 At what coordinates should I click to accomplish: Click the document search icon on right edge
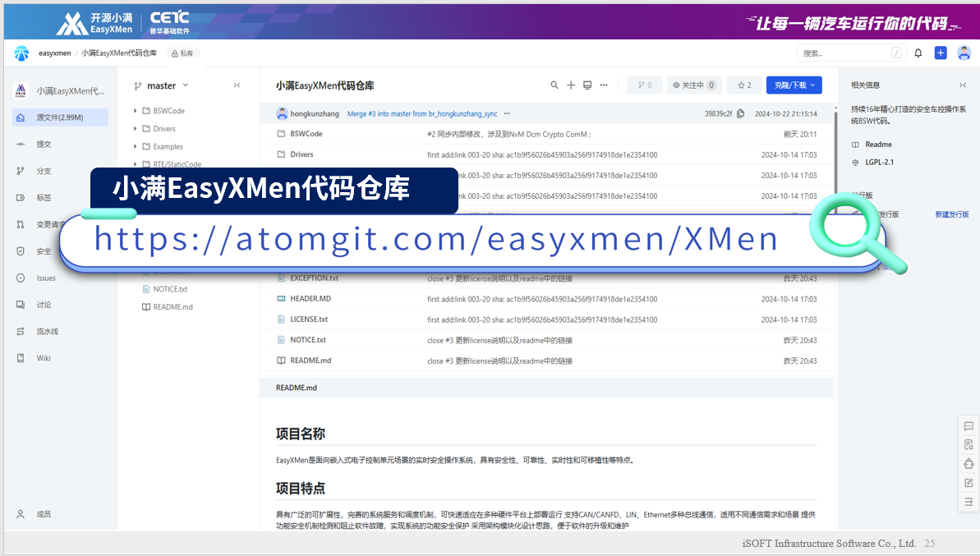968,445
